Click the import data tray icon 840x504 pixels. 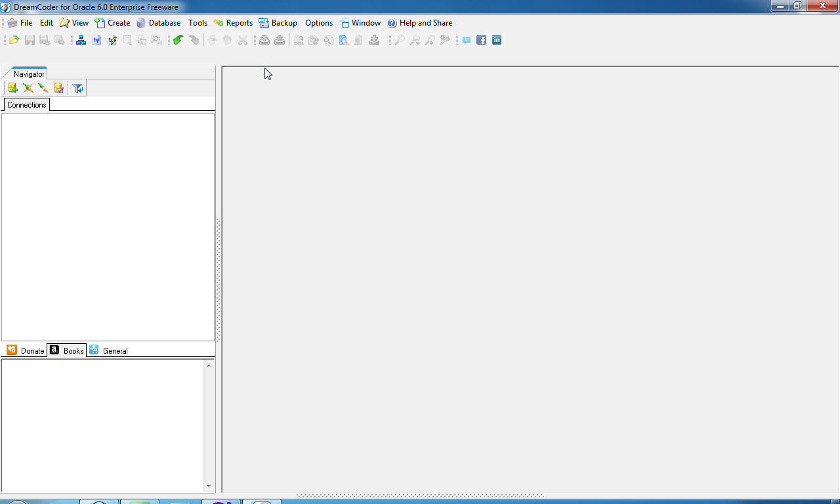click(264, 40)
